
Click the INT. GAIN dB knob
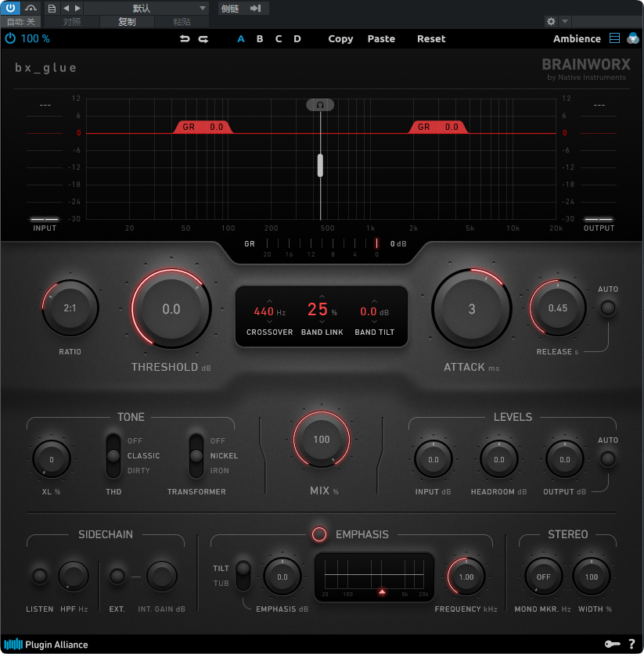click(x=162, y=577)
